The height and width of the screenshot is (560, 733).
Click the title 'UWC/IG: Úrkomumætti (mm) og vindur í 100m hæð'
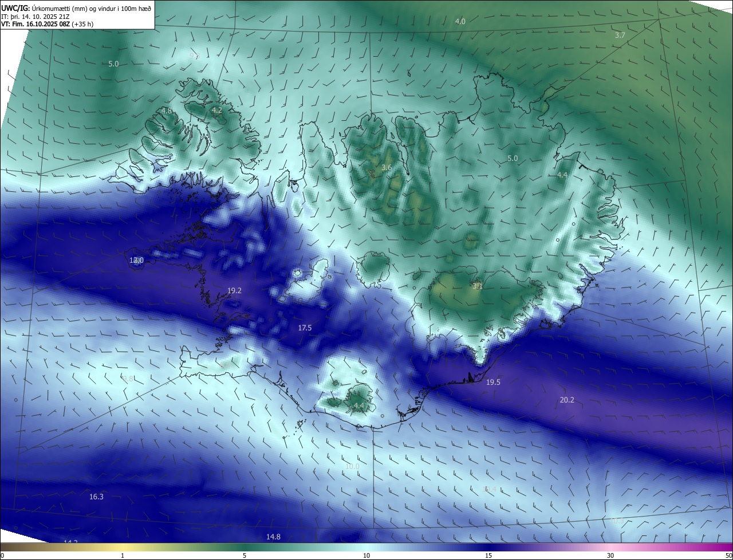tap(76, 8)
